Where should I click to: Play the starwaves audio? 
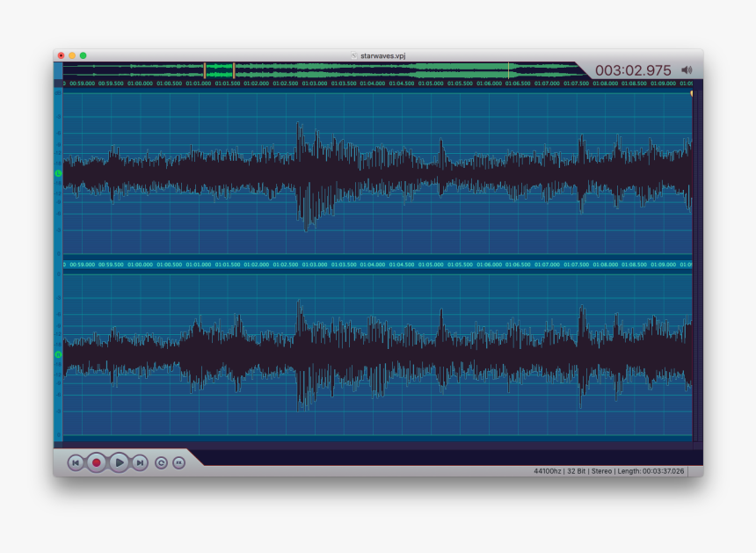point(119,462)
